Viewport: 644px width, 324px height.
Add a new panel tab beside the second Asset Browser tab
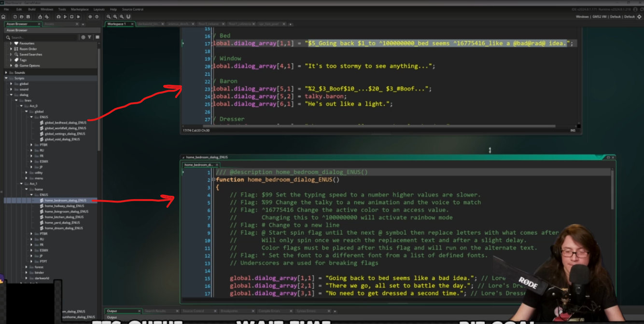click(83, 24)
